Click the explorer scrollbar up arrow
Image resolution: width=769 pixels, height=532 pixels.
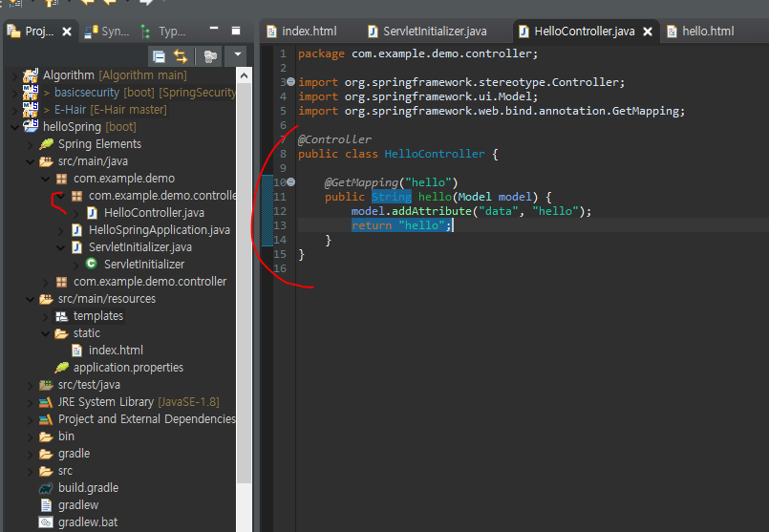244,75
